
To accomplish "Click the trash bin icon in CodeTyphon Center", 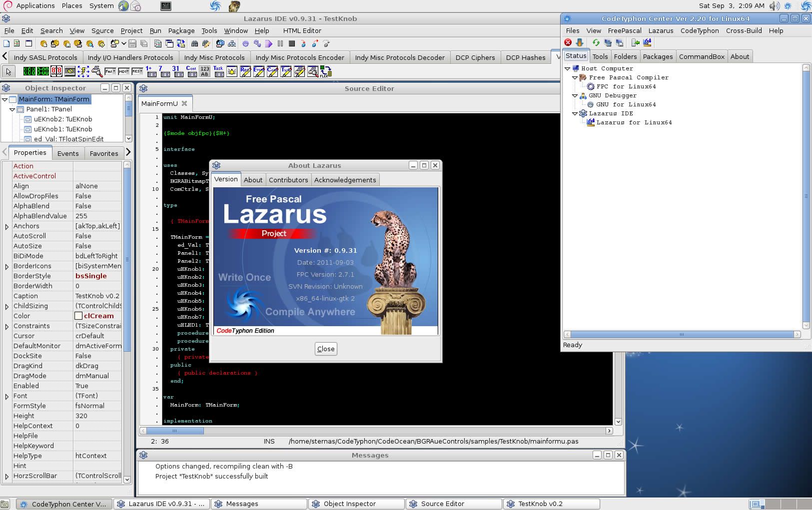I will 608,42.
